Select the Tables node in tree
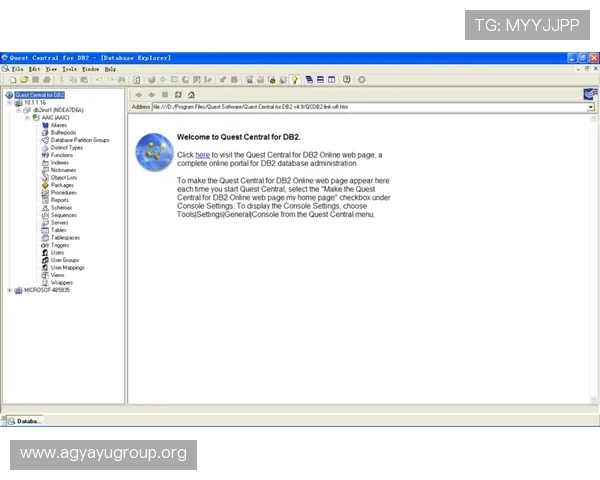This screenshot has height=480, width=600. (x=59, y=229)
